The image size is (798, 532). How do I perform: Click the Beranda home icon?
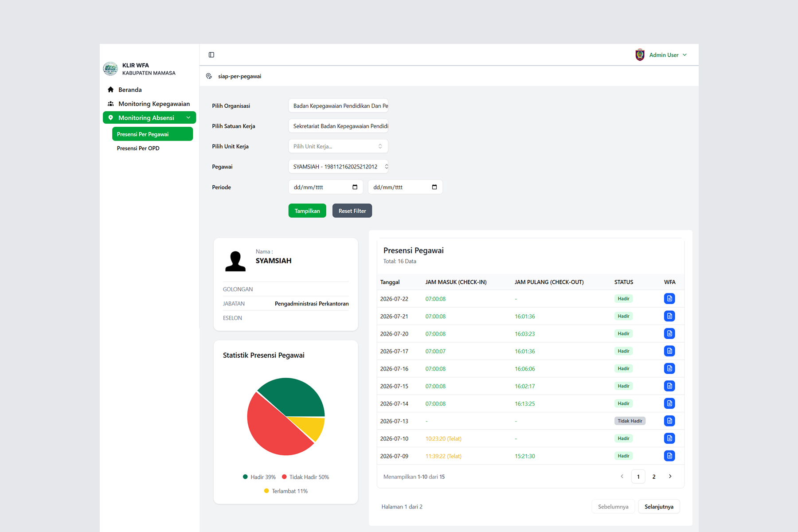(x=111, y=90)
